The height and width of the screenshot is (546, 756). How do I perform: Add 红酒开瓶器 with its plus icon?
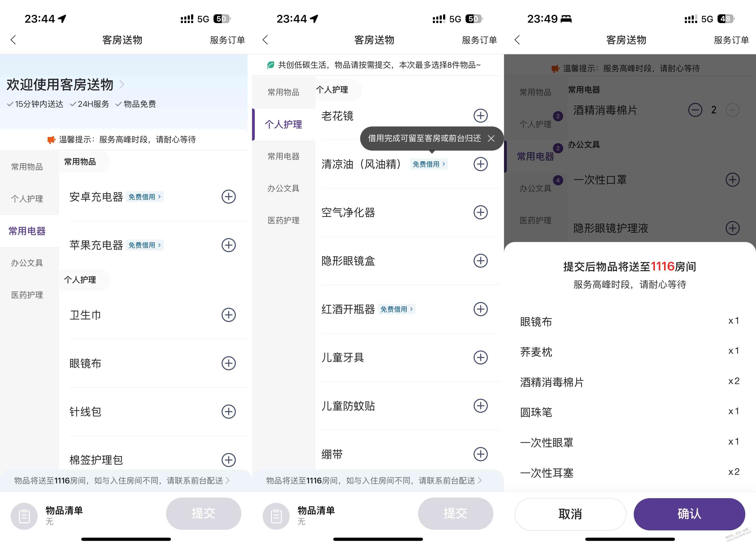click(481, 309)
